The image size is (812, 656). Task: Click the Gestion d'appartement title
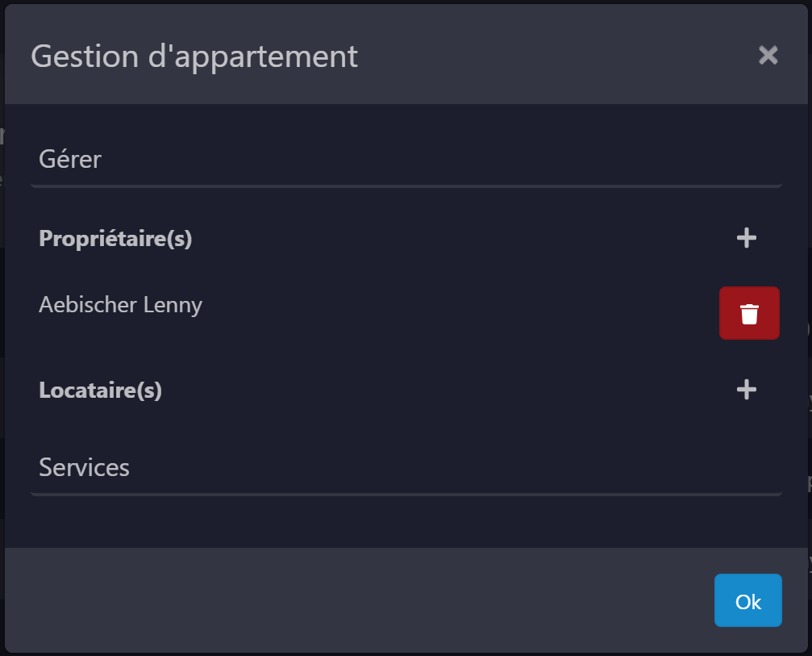(194, 56)
